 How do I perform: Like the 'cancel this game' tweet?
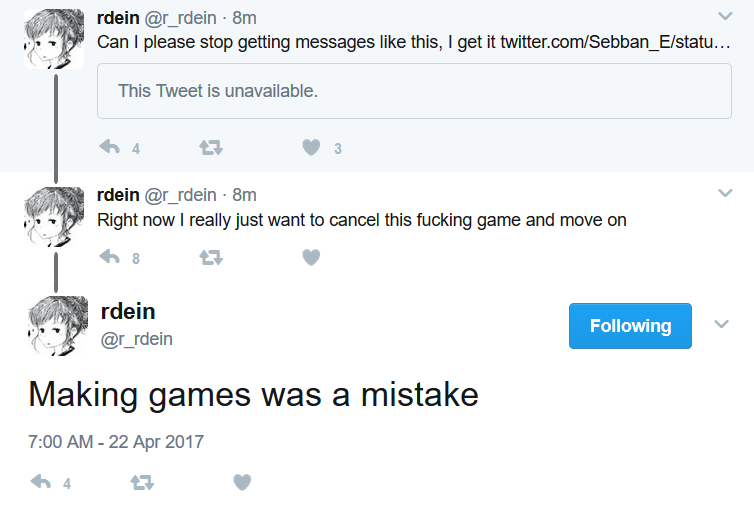coord(311,257)
